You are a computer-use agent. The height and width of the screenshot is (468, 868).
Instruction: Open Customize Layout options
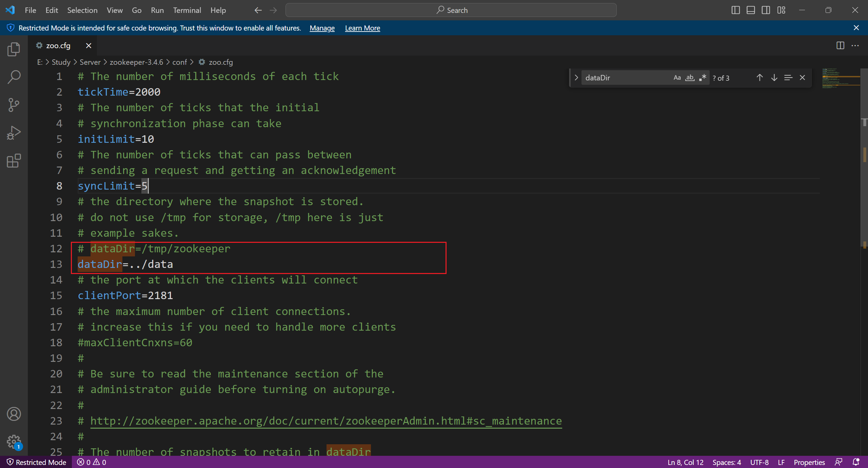click(x=781, y=10)
